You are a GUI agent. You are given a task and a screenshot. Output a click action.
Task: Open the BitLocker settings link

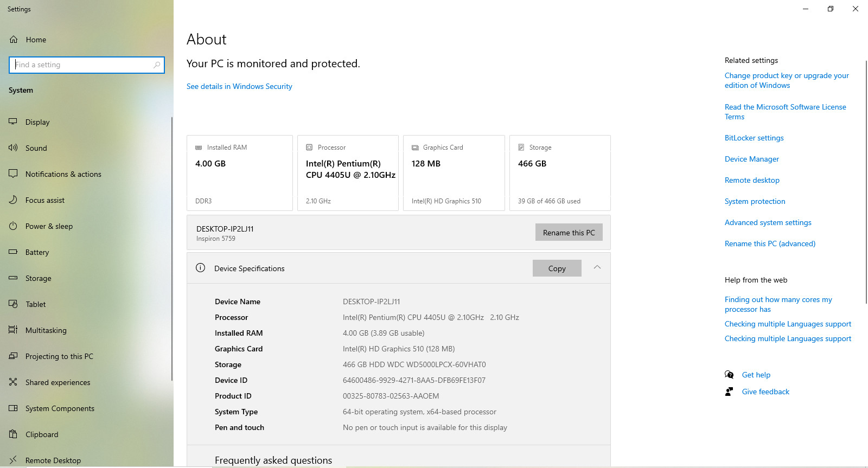[x=754, y=138]
